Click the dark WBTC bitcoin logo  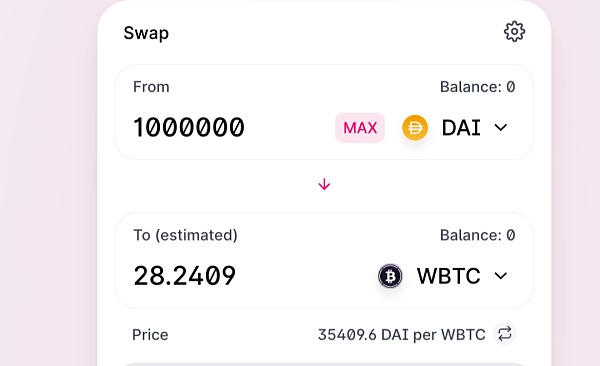(390, 276)
